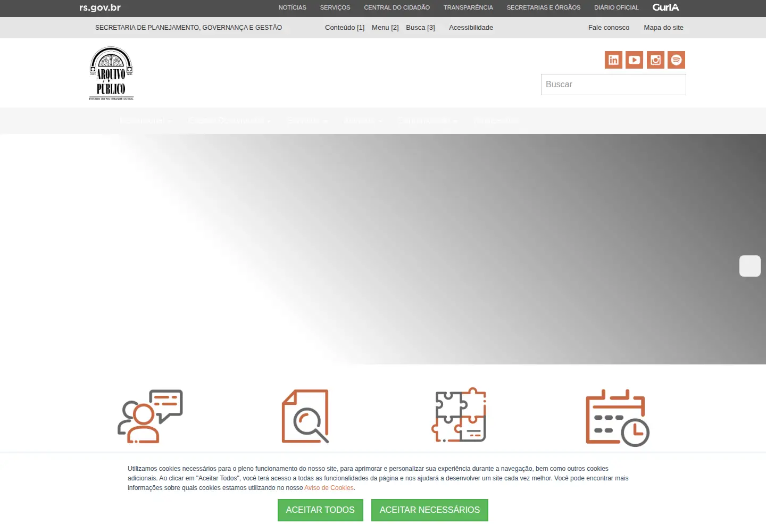Screen dimensions: 766x532
Task: Click the ACEITAR NECESSÁRIOS button
Action: point(430,510)
